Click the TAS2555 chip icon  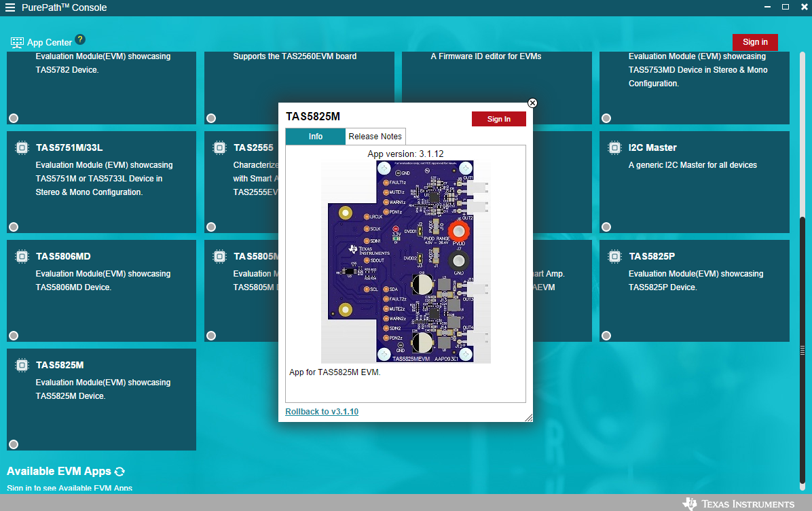point(219,147)
